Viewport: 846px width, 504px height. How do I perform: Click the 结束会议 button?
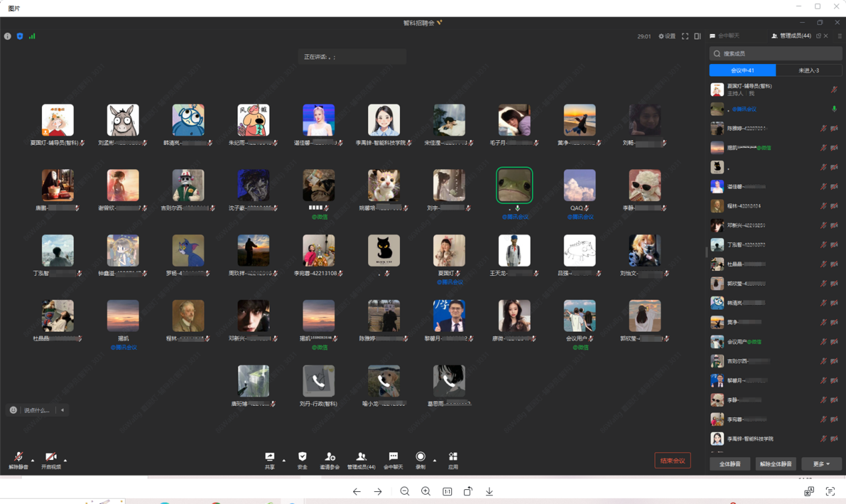point(672,461)
